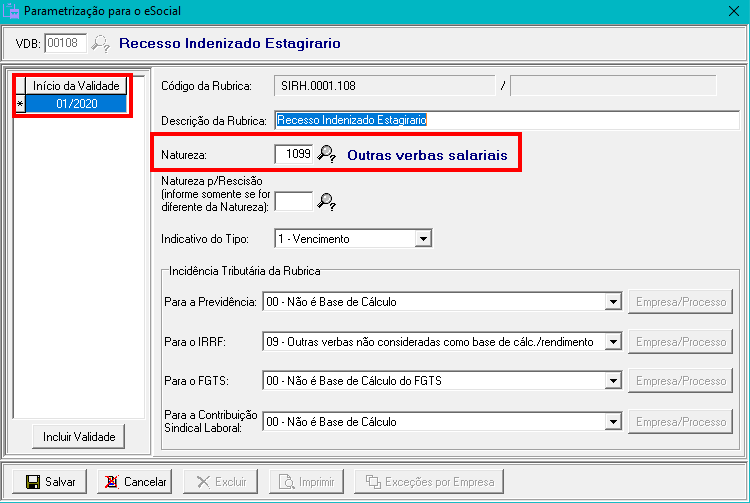Viewport: 750px width, 503px height.
Task: Select the 01/2020 validity row
Action: (76, 104)
